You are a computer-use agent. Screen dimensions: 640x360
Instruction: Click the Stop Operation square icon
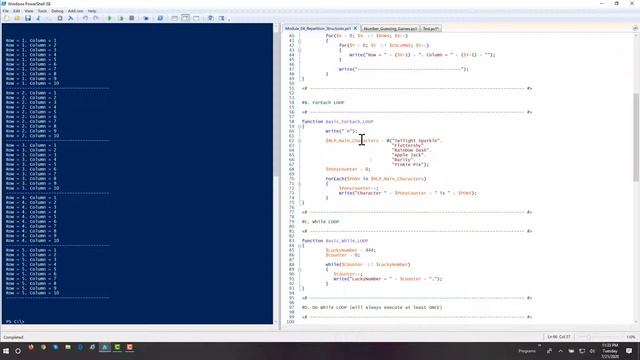point(131,18)
